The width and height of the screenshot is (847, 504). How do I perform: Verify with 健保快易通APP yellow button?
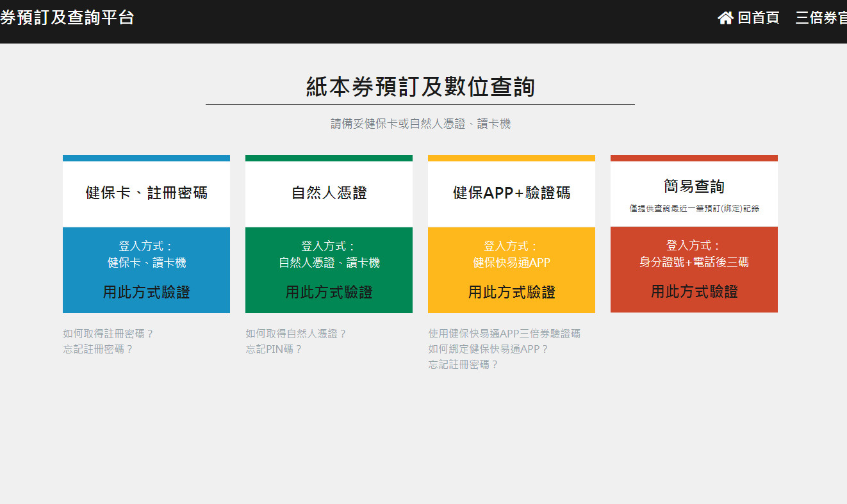(x=511, y=292)
